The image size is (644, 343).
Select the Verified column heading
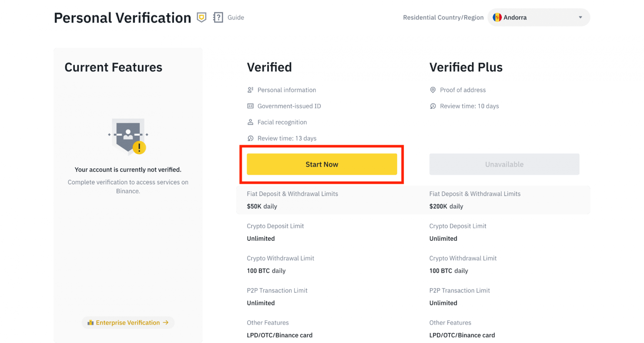click(x=269, y=67)
